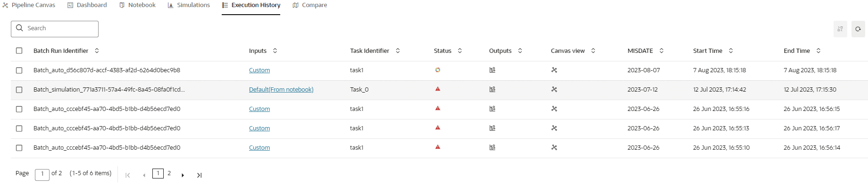Viewport: 868px width, 187px height.
Task: Jump to last page arrow icon
Action: tap(199, 175)
